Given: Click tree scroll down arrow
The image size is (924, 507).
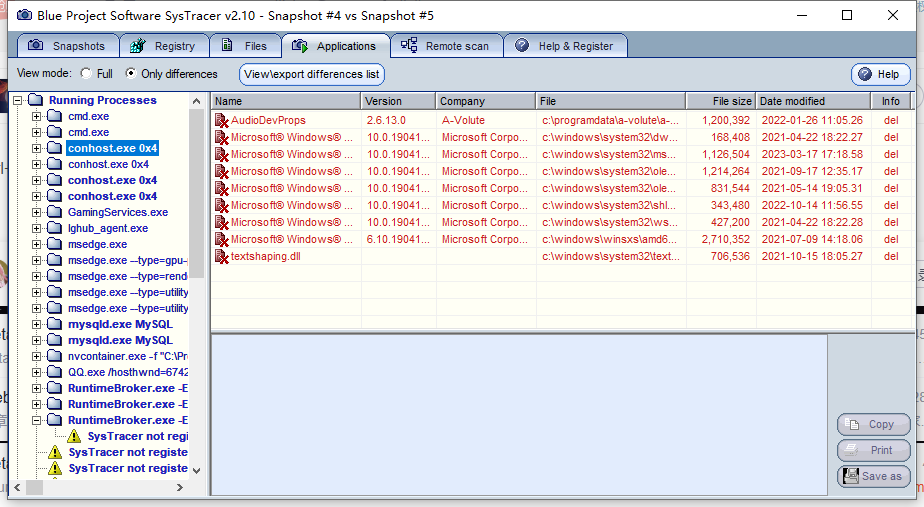Looking at the screenshot, I should [x=196, y=470].
